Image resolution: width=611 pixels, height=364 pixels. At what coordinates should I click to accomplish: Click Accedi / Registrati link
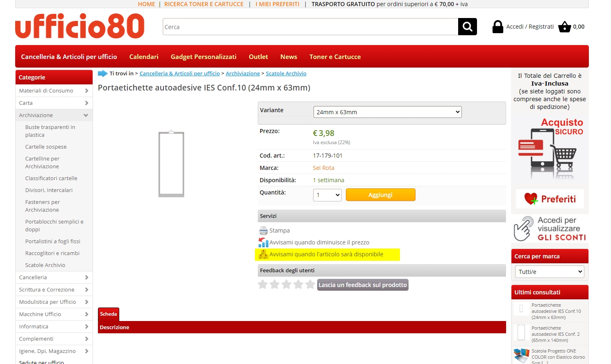tap(530, 27)
